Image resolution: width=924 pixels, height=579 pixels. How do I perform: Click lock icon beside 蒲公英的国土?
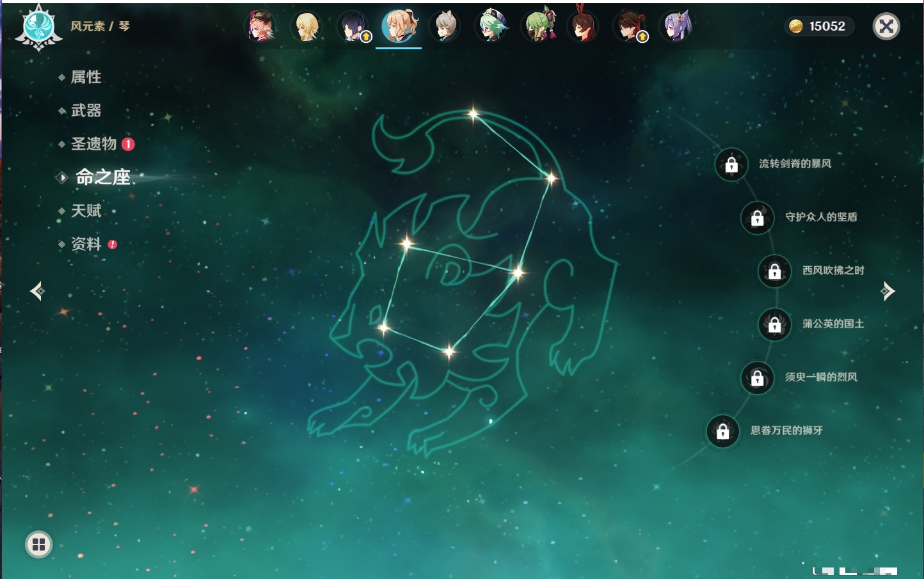point(774,324)
